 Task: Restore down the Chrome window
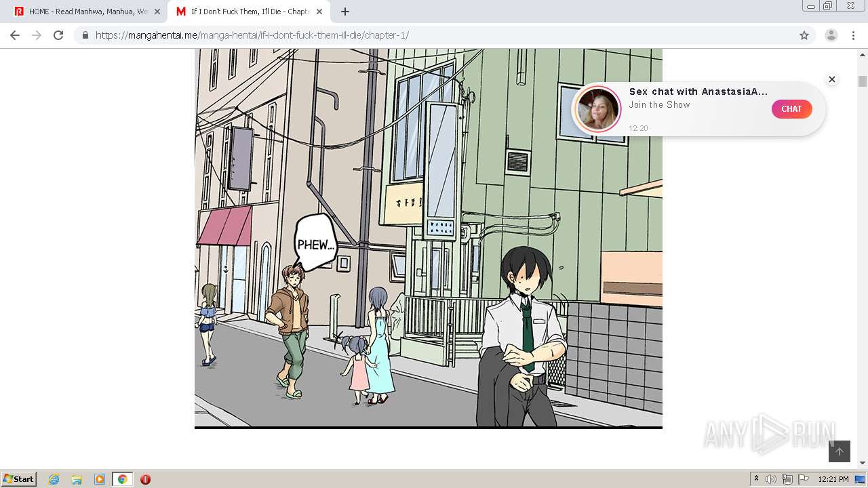point(828,6)
